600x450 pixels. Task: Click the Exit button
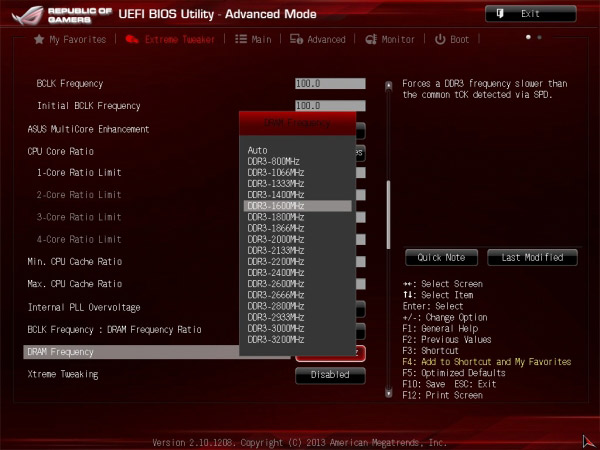(530, 14)
